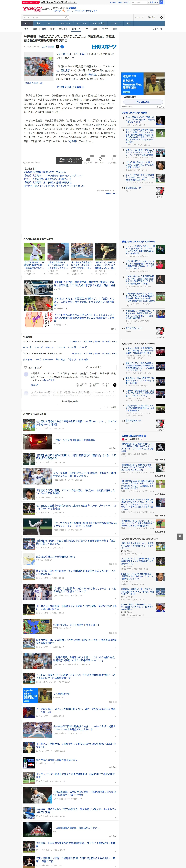Play the video thumbnail with 4:22 duration
Image resolution: width=186 pixels, height=868 pixels.
(x=160, y=366)
